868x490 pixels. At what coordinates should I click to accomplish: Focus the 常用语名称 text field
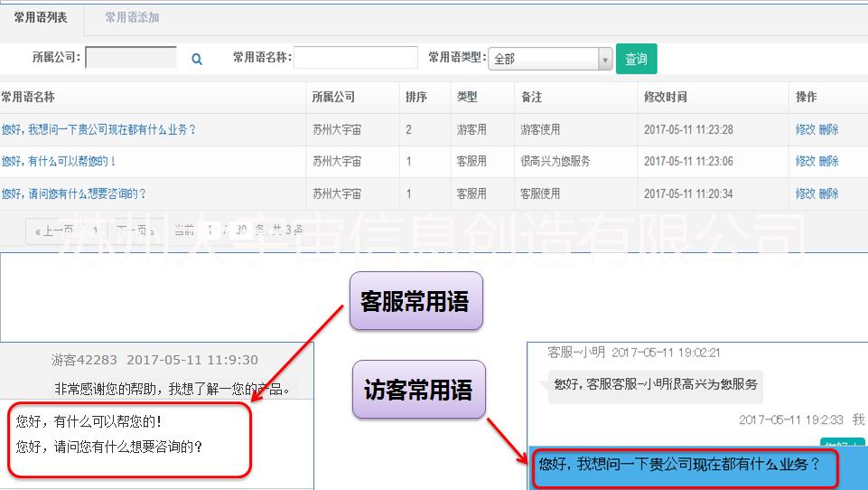click(355, 57)
